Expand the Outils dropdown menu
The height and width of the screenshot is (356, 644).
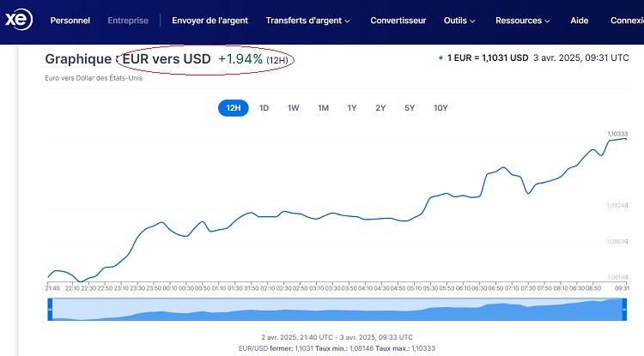tap(459, 21)
